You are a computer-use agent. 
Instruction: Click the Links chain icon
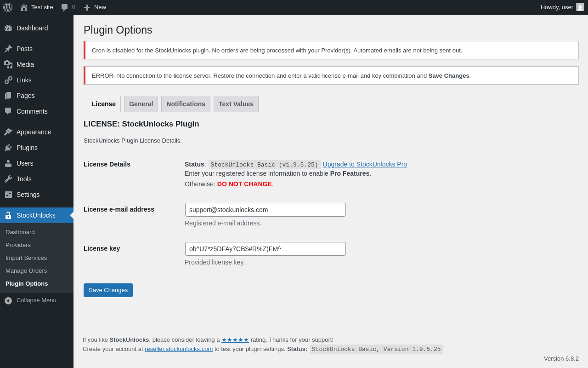click(x=8, y=80)
